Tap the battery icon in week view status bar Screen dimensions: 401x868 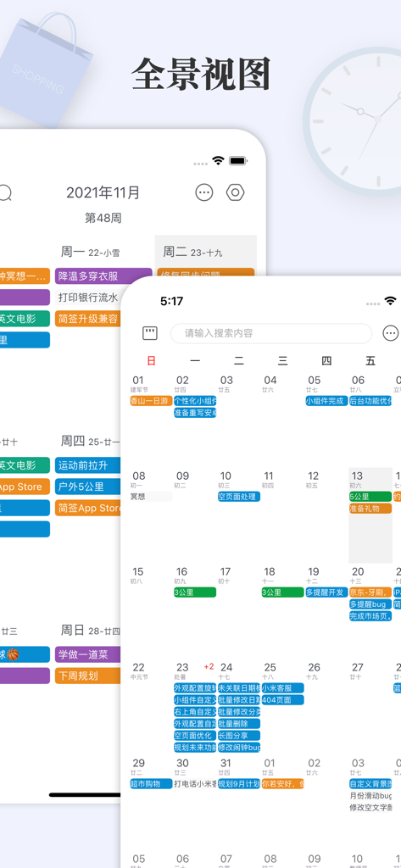[x=237, y=160]
